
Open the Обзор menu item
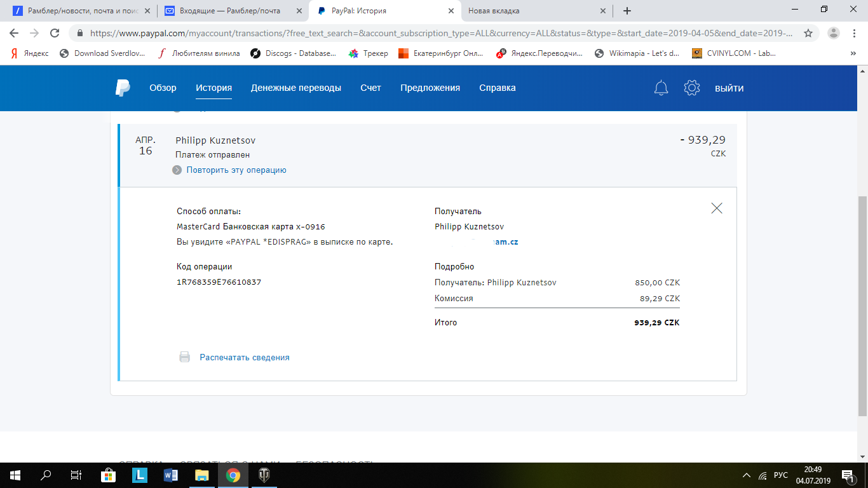point(163,88)
